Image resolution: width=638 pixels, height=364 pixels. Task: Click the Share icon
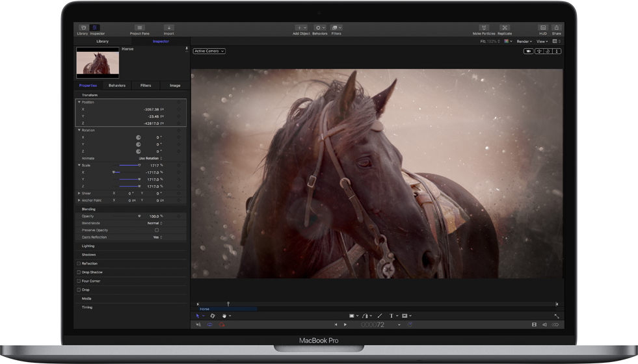coord(556,28)
